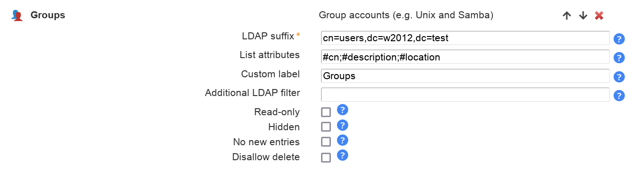Remove the Groups account type with red X
This screenshot has width=644, height=171.
point(599,15)
